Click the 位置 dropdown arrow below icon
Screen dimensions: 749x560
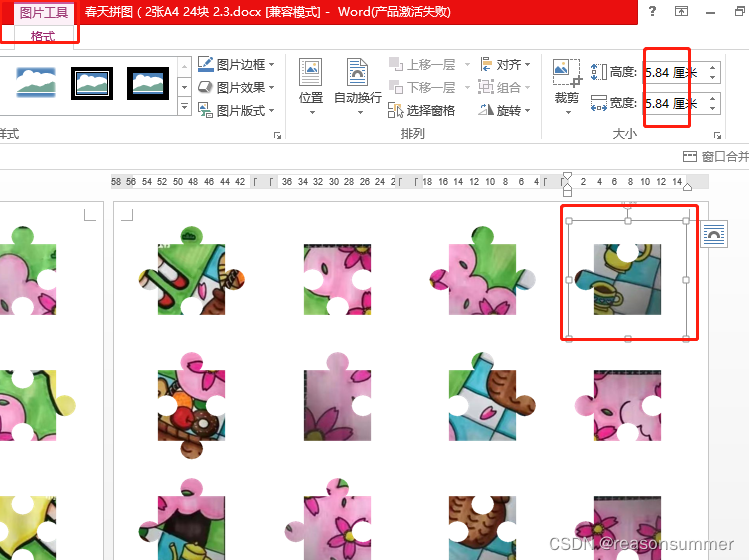pyautogui.click(x=312, y=113)
